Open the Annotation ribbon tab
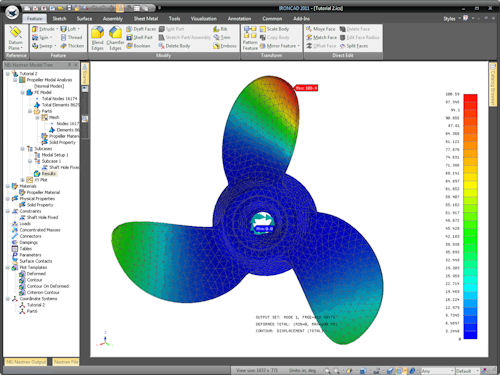The height and width of the screenshot is (375, 500). pos(239,19)
